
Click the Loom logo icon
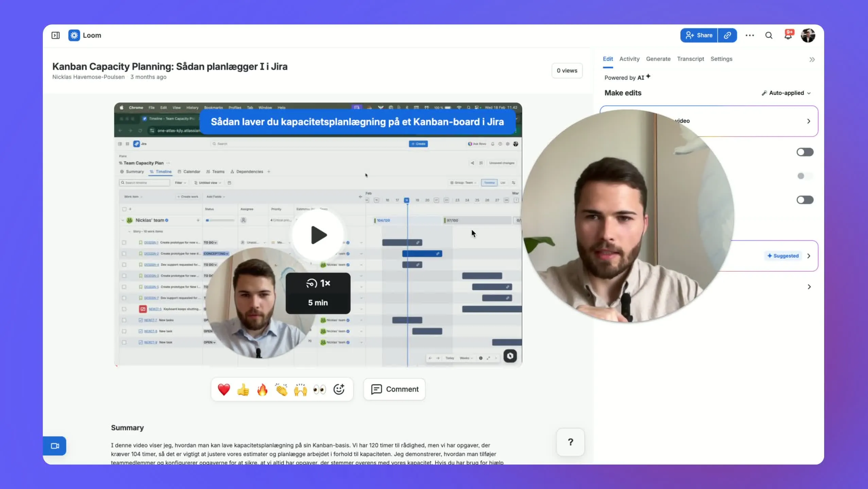coord(74,35)
